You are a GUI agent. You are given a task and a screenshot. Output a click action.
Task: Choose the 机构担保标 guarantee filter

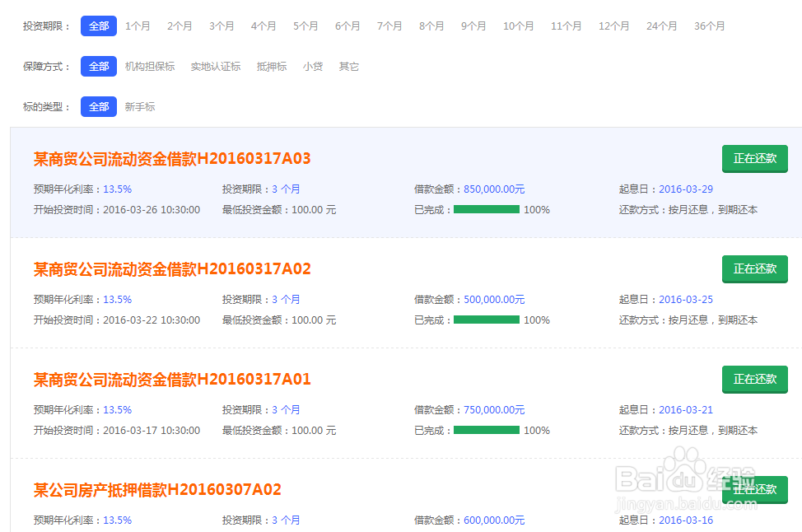coord(150,67)
